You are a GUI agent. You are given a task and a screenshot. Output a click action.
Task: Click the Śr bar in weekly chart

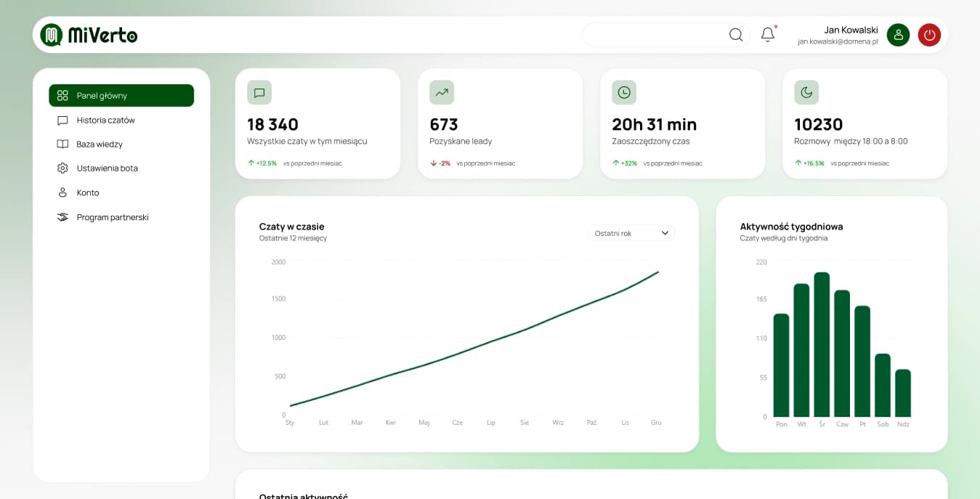pyautogui.click(x=822, y=344)
